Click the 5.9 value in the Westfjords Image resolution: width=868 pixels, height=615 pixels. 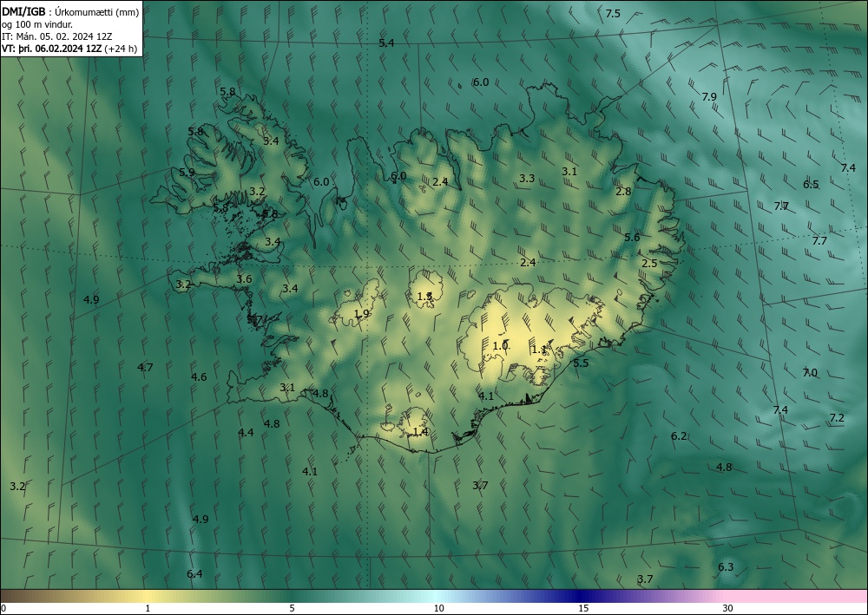[187, 172]
